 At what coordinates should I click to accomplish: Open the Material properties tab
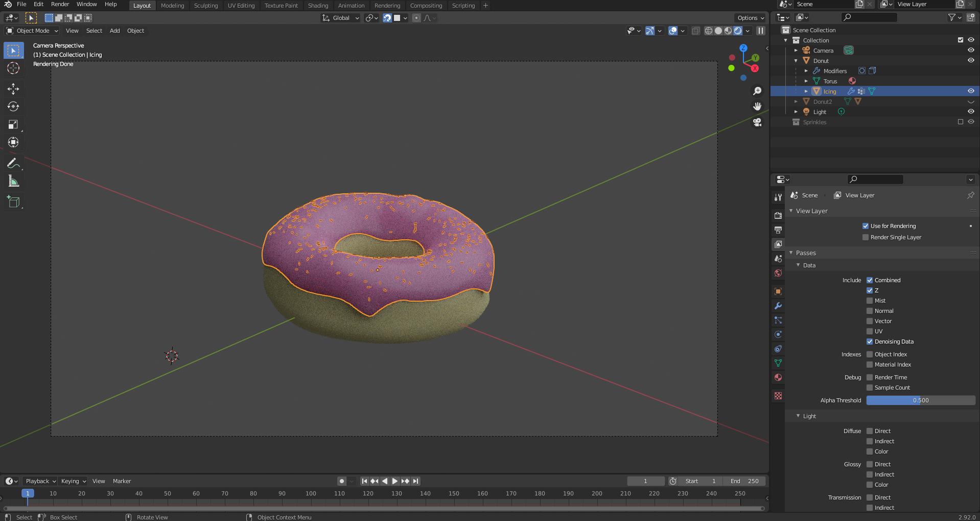[x=778, y=377]
